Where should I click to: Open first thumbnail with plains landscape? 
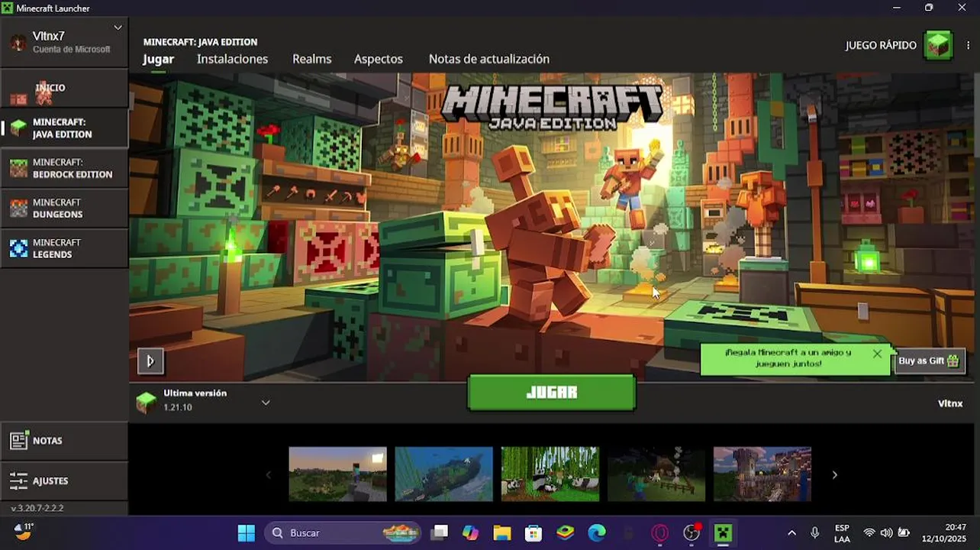tap(337, 474)
